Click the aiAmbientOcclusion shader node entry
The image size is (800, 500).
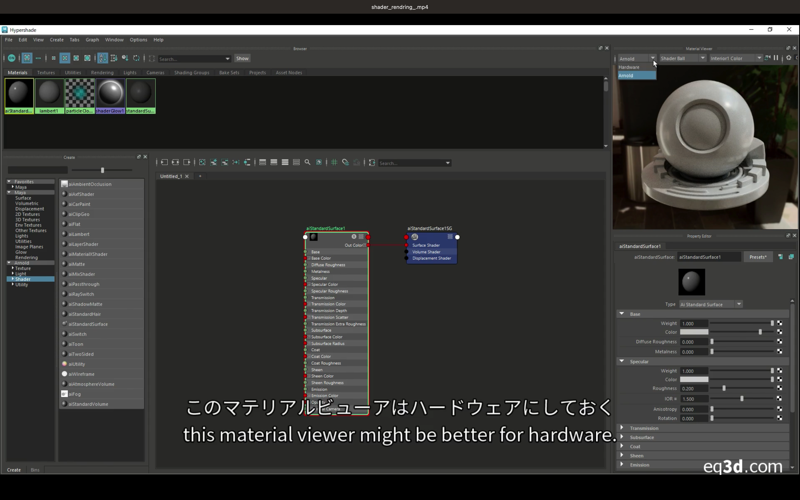coord(90,184)
